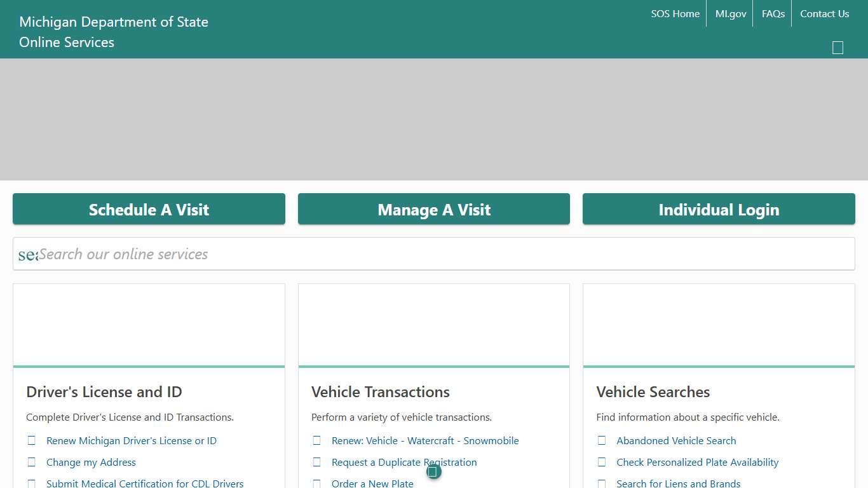Screen dimensions: 868x488
Task: Click the search icon inside the search bar
Action: [x=29, y=254]
